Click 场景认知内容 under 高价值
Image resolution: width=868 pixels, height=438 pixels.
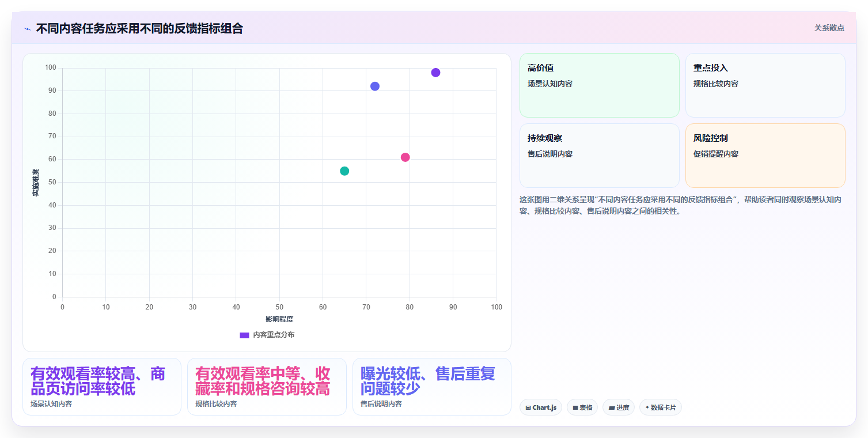pos(550,84)
